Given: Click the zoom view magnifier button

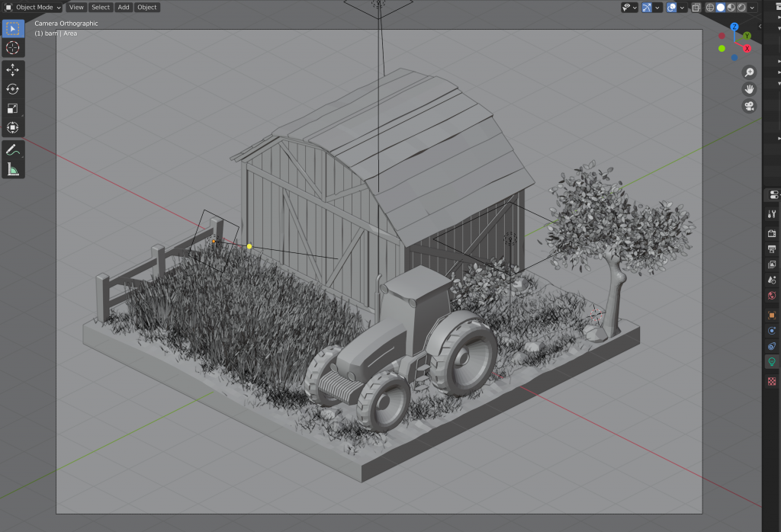Looking at the screenshot, I should click(x=749, y=72).
